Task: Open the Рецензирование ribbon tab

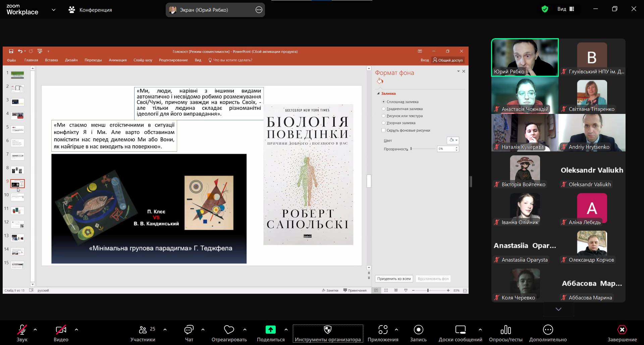Action: point(173,60)
